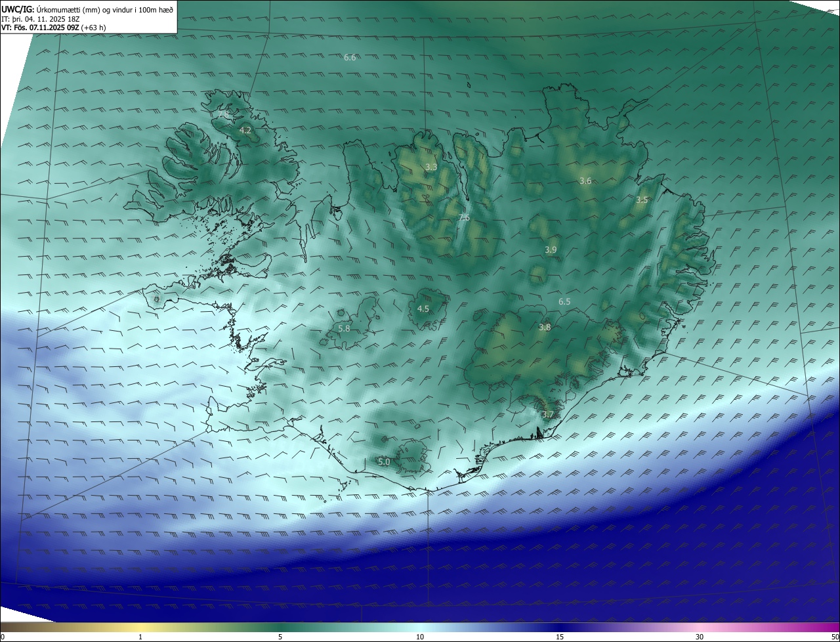Viewport: 840px width, 642px height.
Task: Click the precipitation color scale bar
Action: pyautogui.click(x=420, y=627)
